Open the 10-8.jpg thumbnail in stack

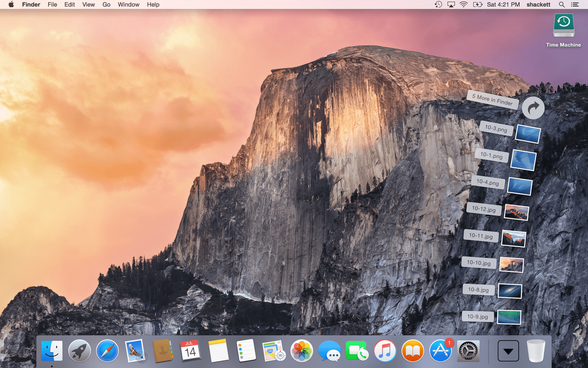[x=510, y=291]
